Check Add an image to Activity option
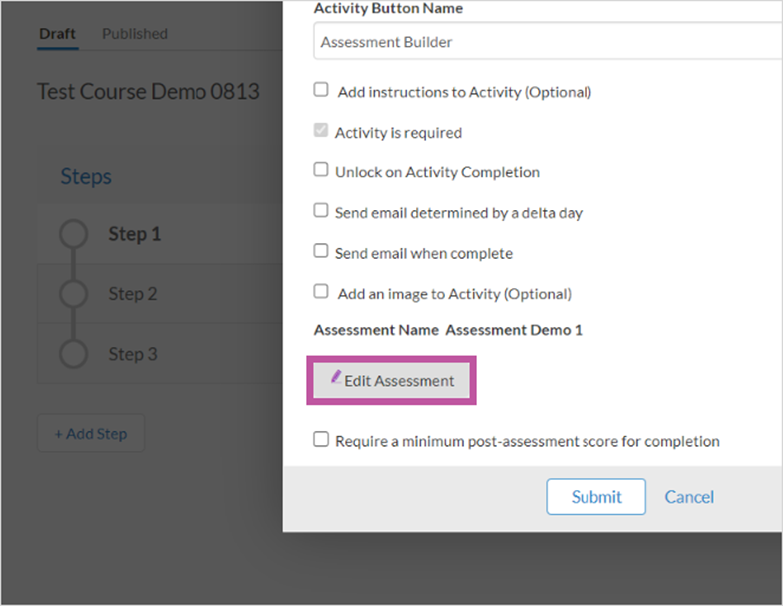Image resolution: width=783 pixels, height=606 pixels. 321,291
